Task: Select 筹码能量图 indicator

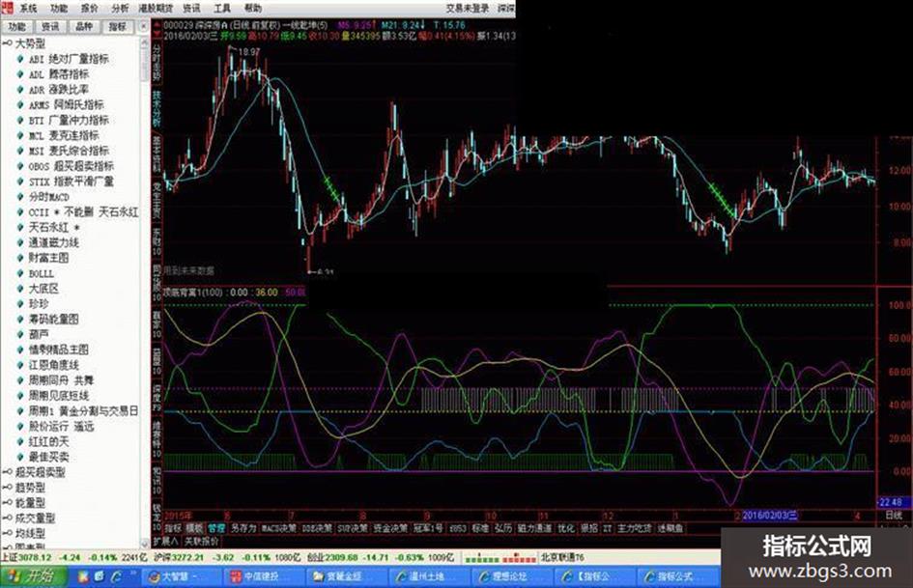Action: coord(53,319)
